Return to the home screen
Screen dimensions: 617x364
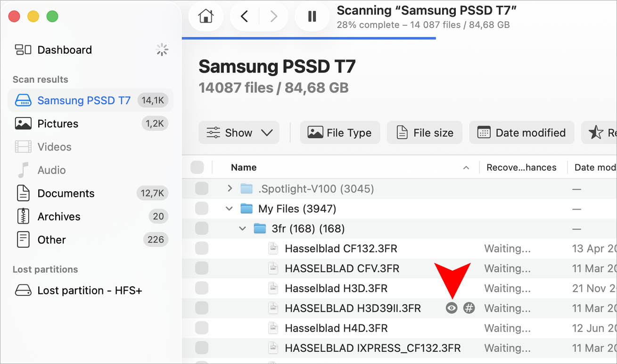point(206,16)
